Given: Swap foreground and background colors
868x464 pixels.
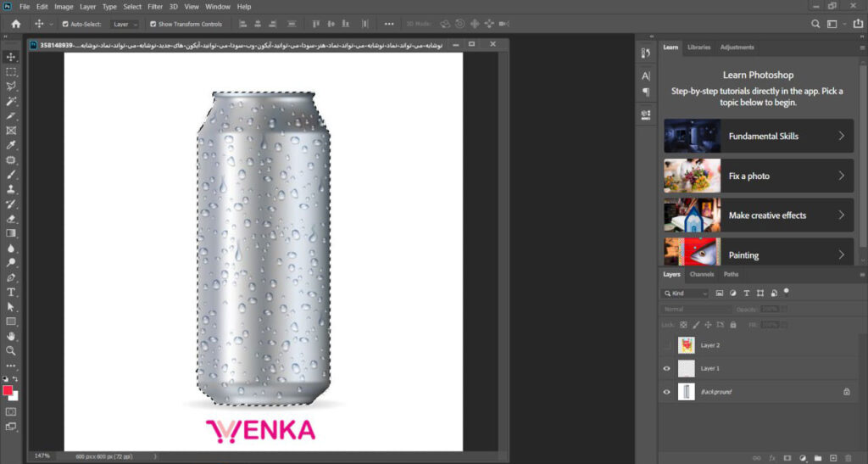Looking at the screenshot, I should (x=15, y=379).
